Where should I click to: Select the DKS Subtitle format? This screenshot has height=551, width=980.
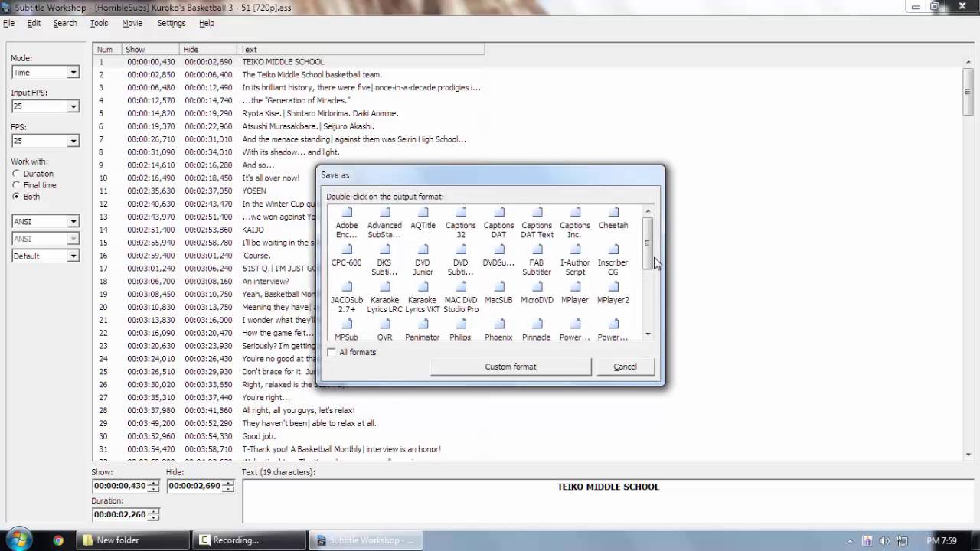pyautogui.click(x=384, y=260)
